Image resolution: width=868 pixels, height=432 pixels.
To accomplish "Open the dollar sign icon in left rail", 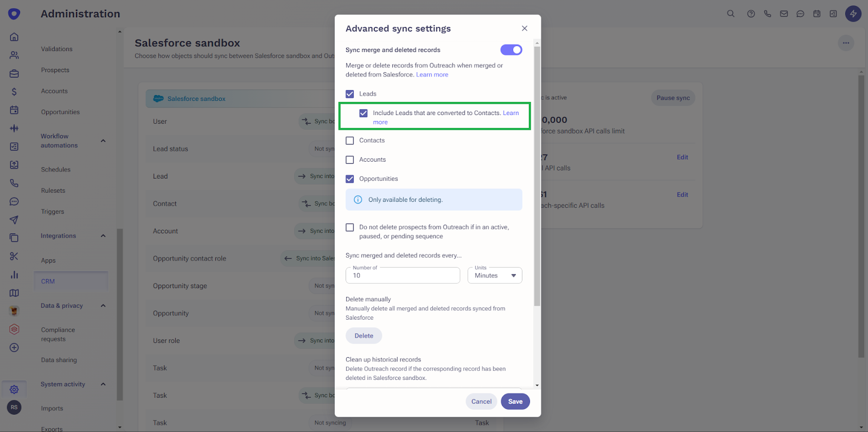I will click(x=14, y=92).
